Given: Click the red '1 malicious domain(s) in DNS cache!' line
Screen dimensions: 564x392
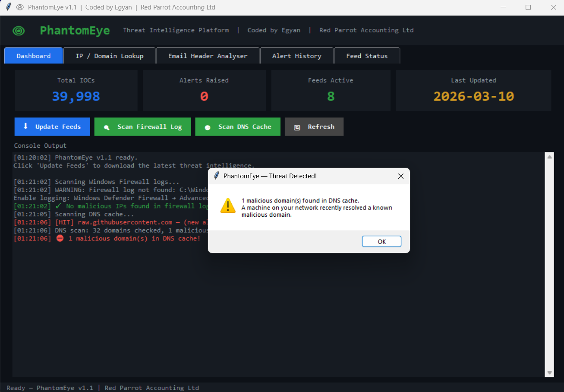Looking at the screenshot, I should 107,239.
